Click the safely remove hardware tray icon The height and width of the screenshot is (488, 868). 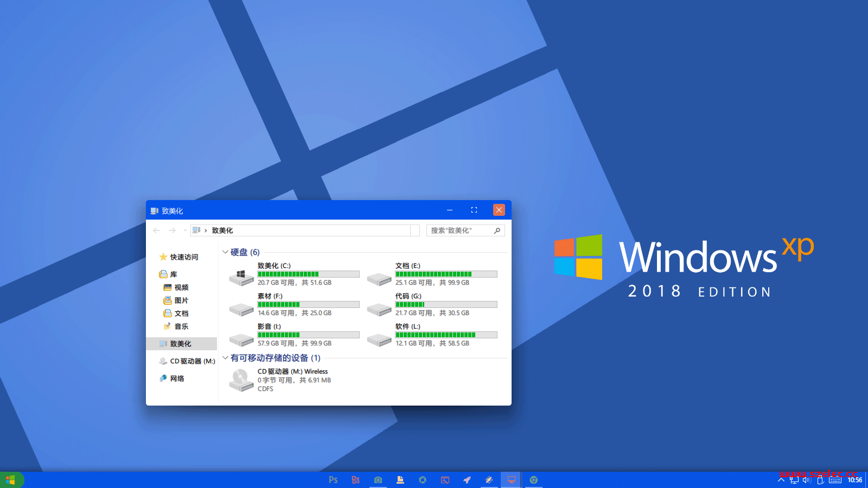pyautogui.click(x=820, y=480)
